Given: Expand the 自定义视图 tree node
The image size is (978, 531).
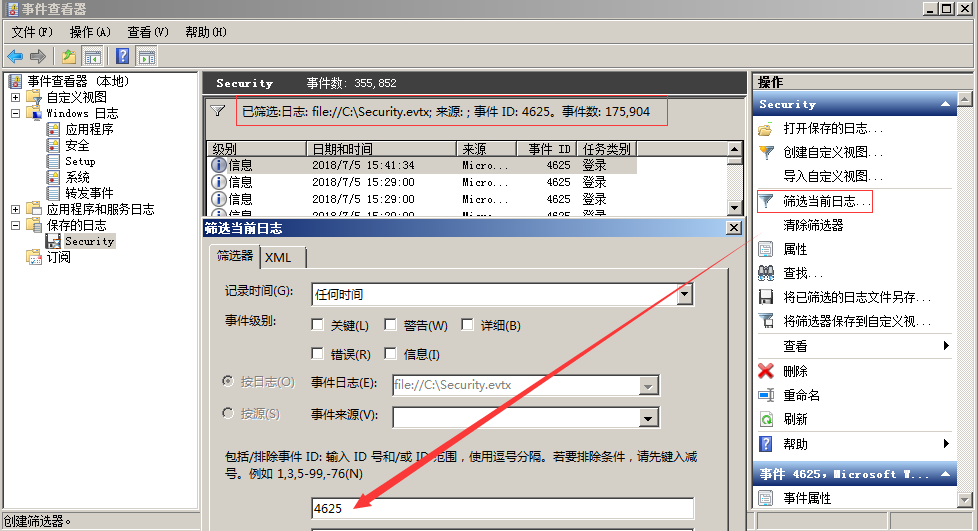Looking at the screenshot, I should (x=15, y=98).
